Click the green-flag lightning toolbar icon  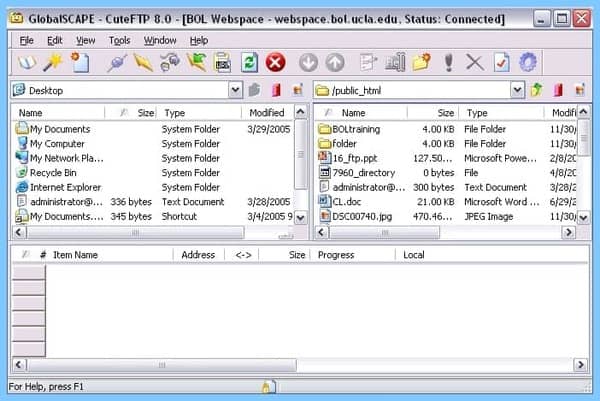click(x=196, y=62)
